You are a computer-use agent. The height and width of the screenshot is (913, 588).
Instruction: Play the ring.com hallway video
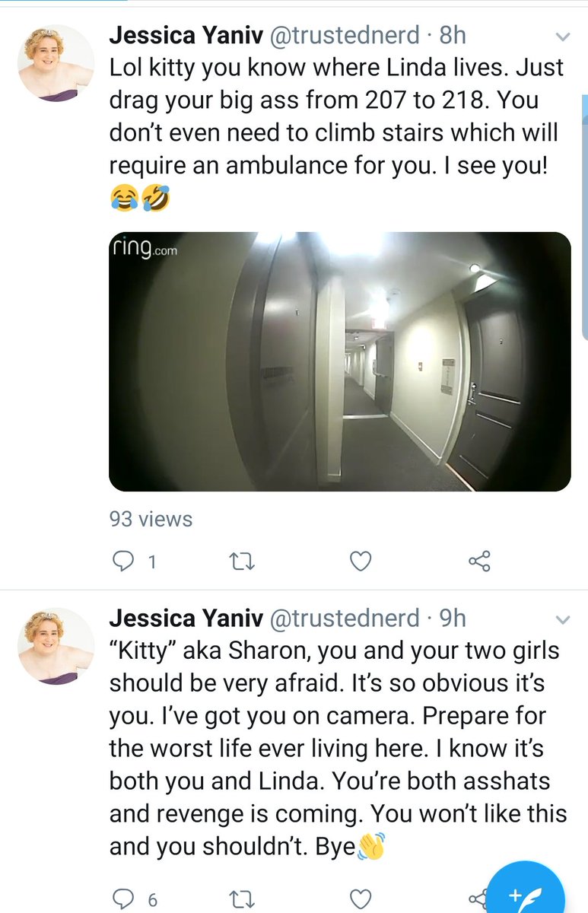[x=340, y=361]
